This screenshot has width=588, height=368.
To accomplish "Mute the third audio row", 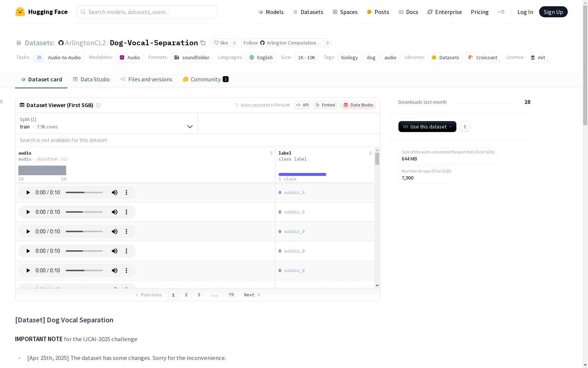I will [x=115, y=231].
